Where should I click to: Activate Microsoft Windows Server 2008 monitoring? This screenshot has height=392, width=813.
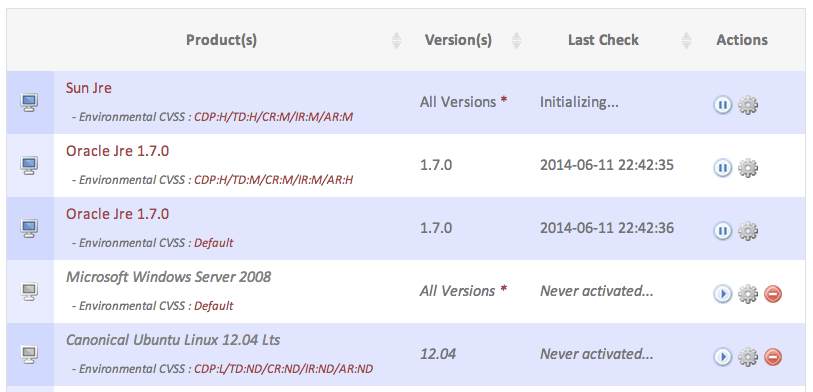point(722,295)
